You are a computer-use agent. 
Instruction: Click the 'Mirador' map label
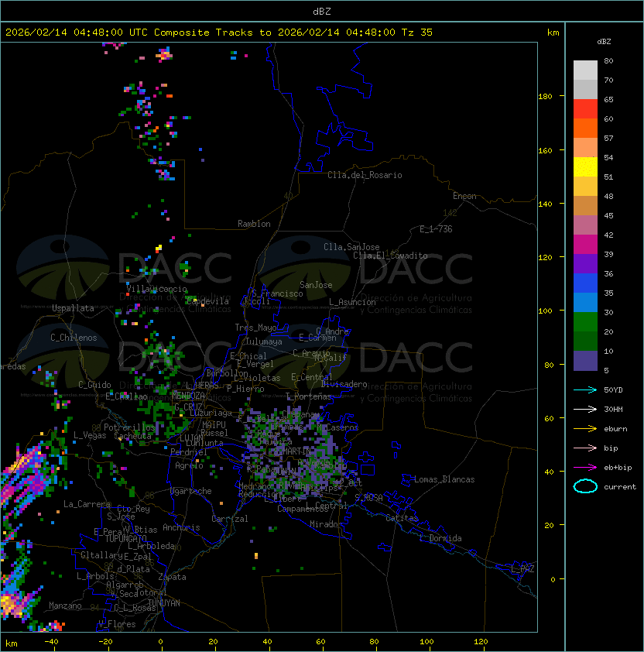(x=327, y=524)
